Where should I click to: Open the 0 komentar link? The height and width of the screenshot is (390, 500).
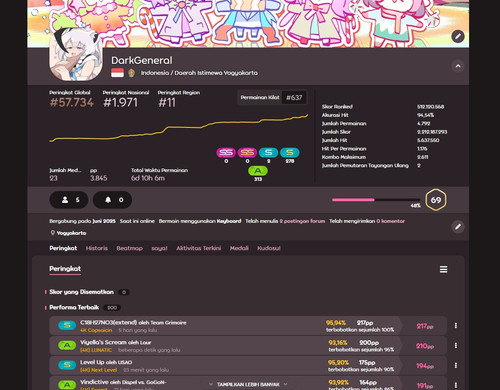click(x=390, y=221)
